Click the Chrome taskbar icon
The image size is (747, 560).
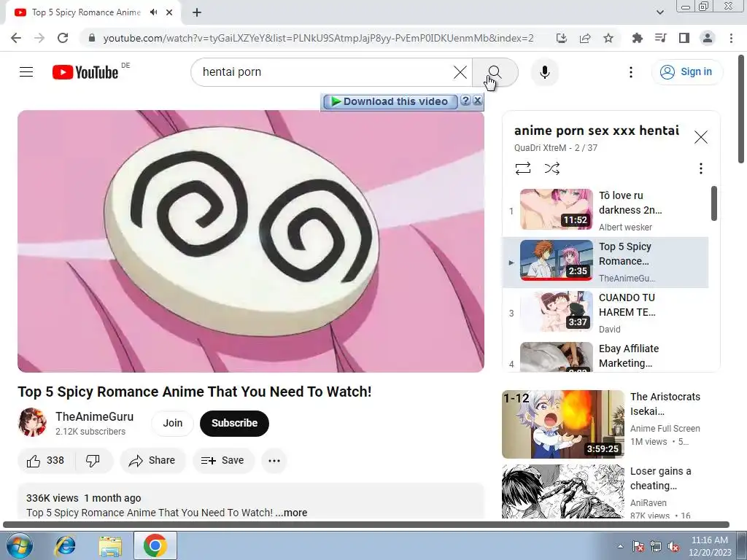(x=155, y=545)
